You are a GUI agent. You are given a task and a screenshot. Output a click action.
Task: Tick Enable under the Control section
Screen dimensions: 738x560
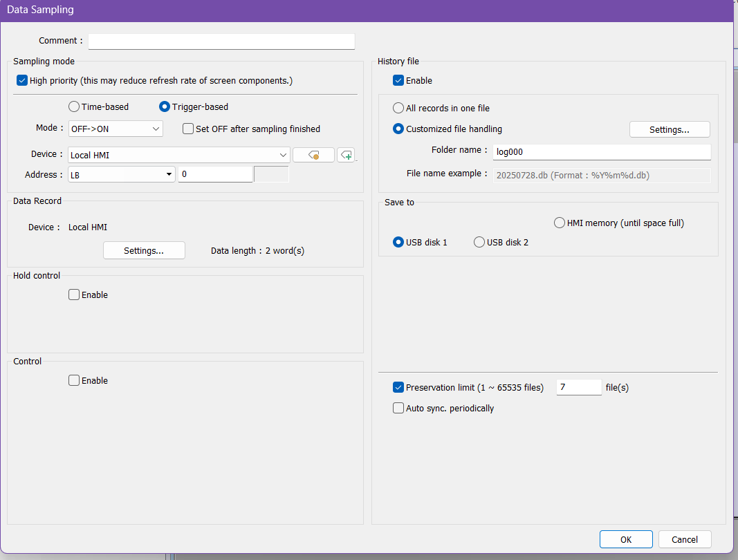(x=74, y=381)
